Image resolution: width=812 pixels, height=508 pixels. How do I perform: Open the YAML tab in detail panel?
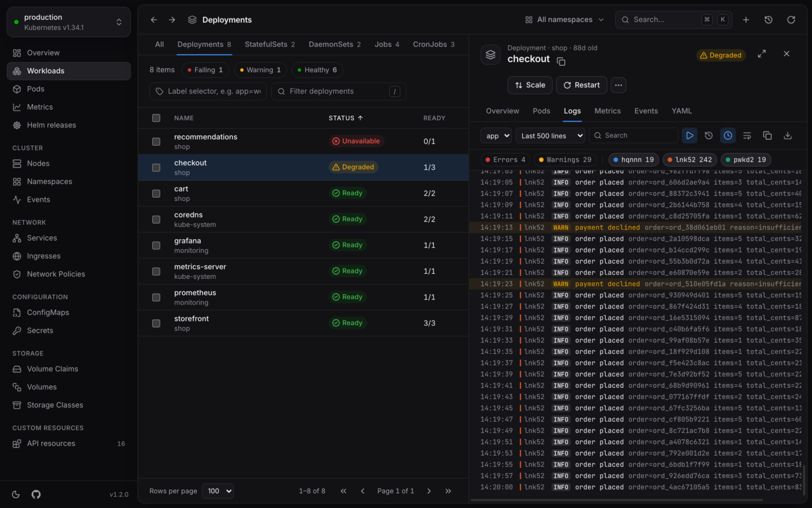click(682, 111)
